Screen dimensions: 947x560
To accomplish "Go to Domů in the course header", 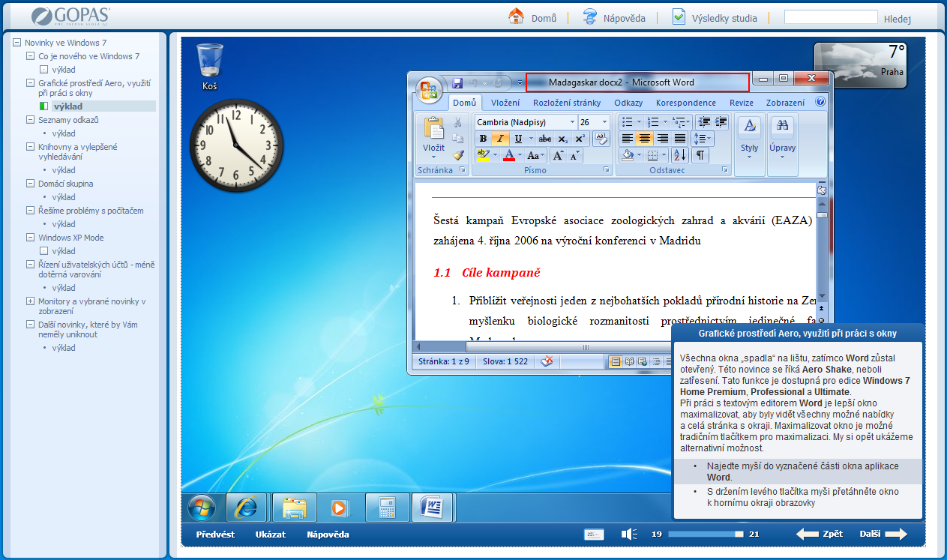I will (x=532, y=17).
